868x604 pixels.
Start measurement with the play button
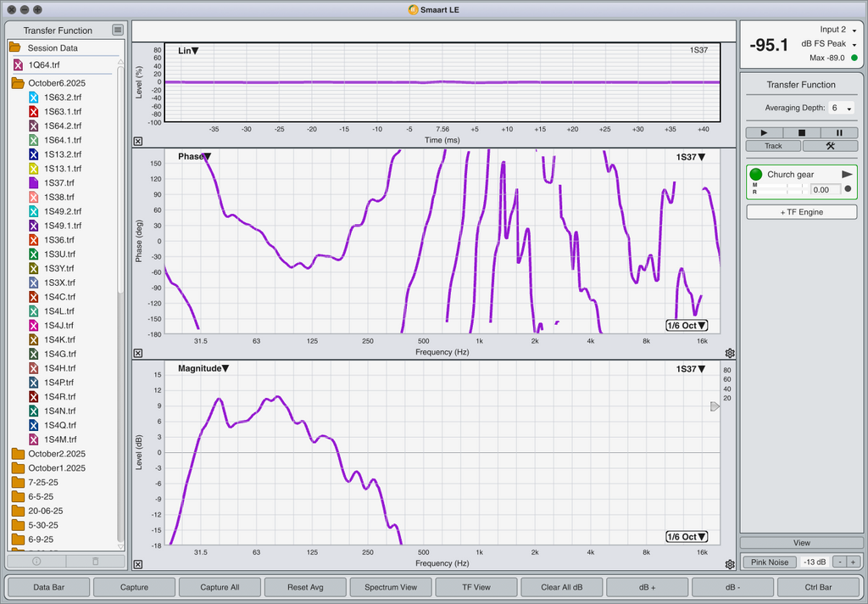click(765, 132)
